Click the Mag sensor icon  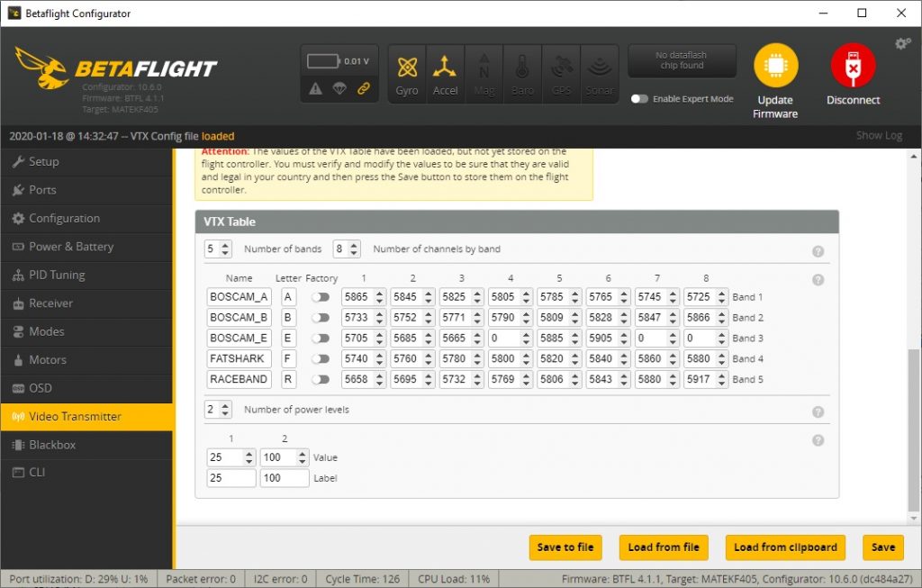tap(484, 66)
